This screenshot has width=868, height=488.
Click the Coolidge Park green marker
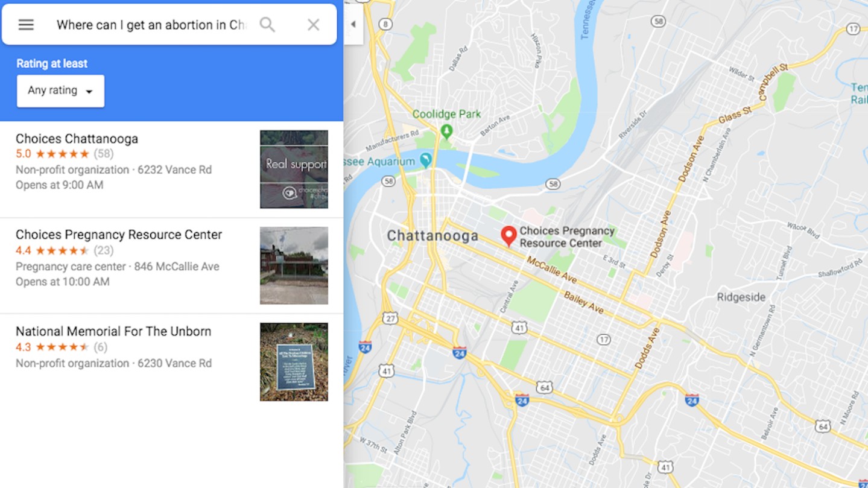pyautogui.click(x=446, y=131)
